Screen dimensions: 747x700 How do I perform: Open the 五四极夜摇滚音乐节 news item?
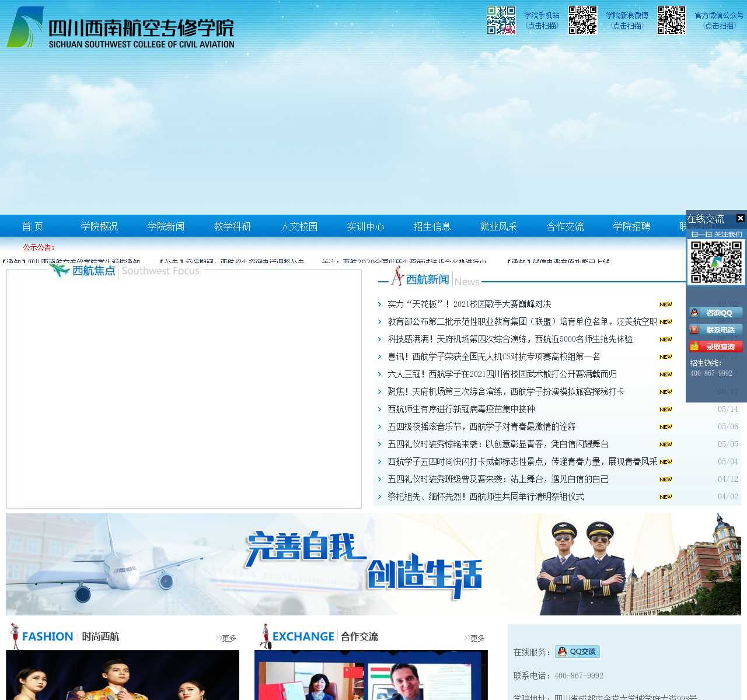pyautogui.click(x=481, y=426)
